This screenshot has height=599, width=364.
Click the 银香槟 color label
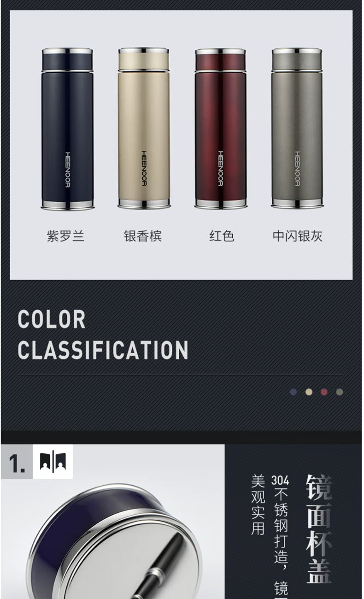pos(143,236)
